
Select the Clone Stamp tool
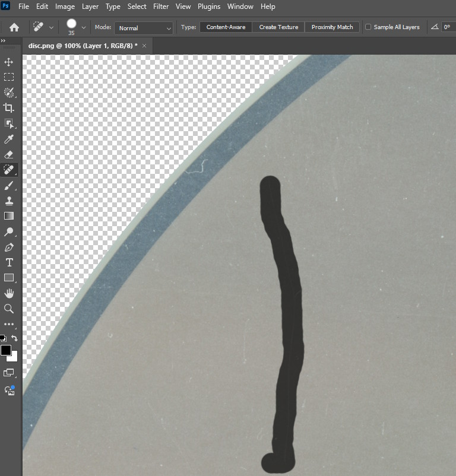(x=9, y=201)
